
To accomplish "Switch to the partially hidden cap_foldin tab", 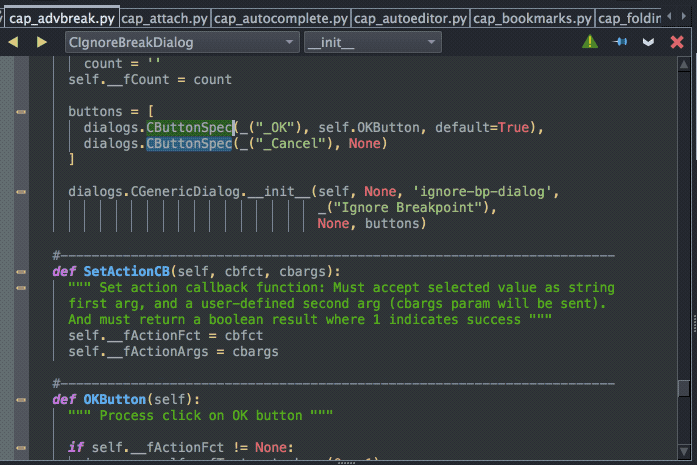I will 629,18.
